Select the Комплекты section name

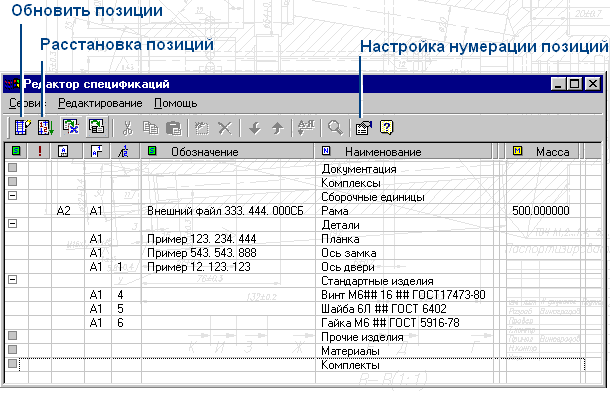coord(350,365)
